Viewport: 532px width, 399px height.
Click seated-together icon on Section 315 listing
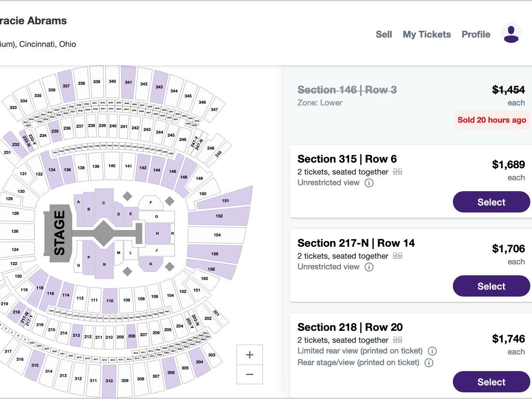[x=398, y=172]
